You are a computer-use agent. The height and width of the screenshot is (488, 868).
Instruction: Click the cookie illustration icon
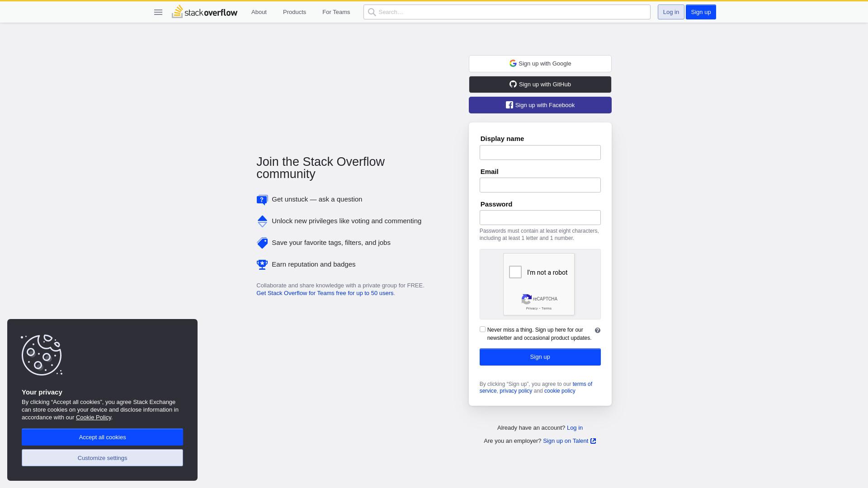(x=42, y=355)
